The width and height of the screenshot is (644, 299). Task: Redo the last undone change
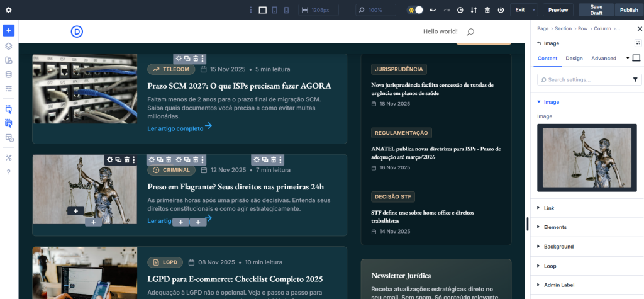[x=447, y=10]
